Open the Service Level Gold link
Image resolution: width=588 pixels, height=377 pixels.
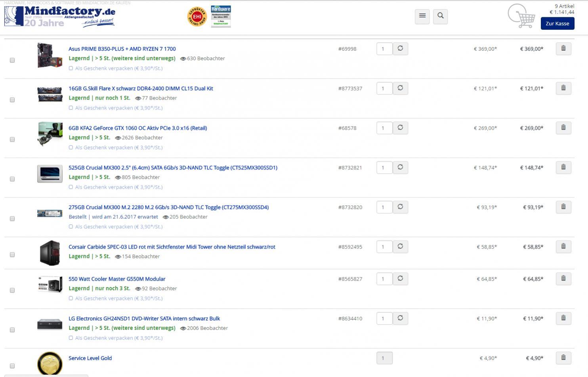point(90,358)
